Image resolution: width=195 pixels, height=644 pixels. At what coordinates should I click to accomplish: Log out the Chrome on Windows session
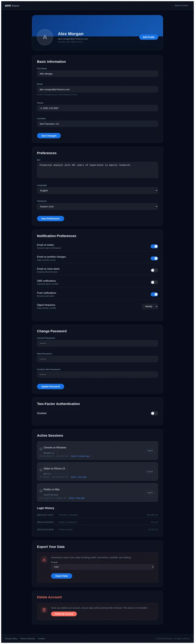pyautogui.click(x=150, y=450)
